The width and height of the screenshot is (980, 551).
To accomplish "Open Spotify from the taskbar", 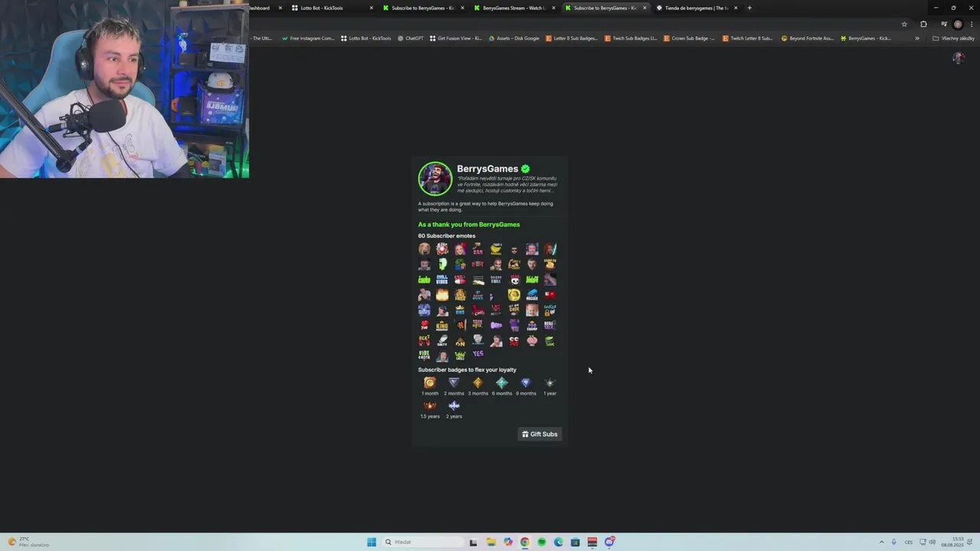I will 541,542.
